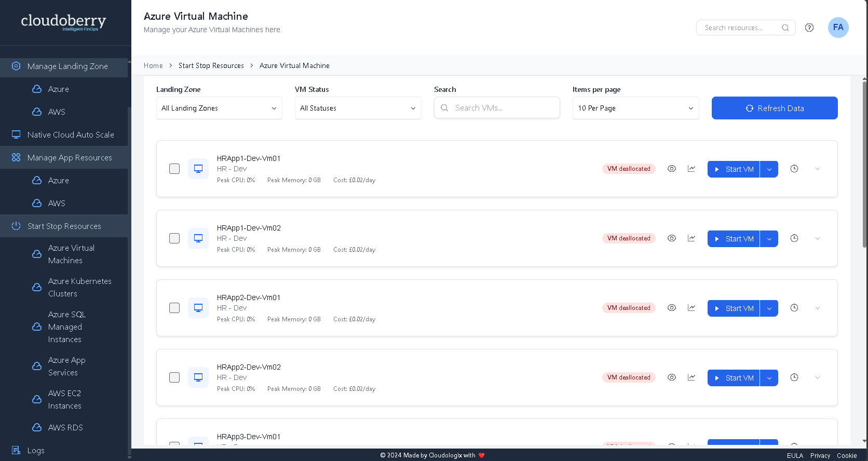This screenshot has width=868, height=461.
Task: Open Start VM split arrow for HRApp1-Dev-Vm01
Action: [769, 169]
